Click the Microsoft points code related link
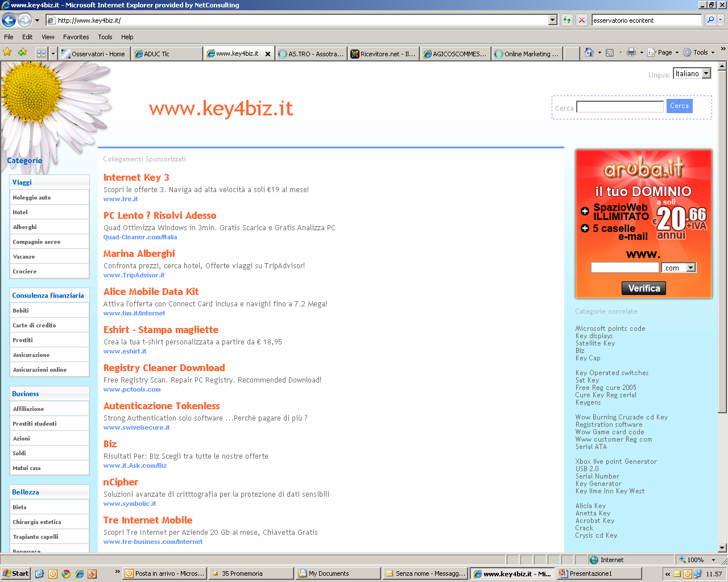728x582 pixels. (610, 329)
